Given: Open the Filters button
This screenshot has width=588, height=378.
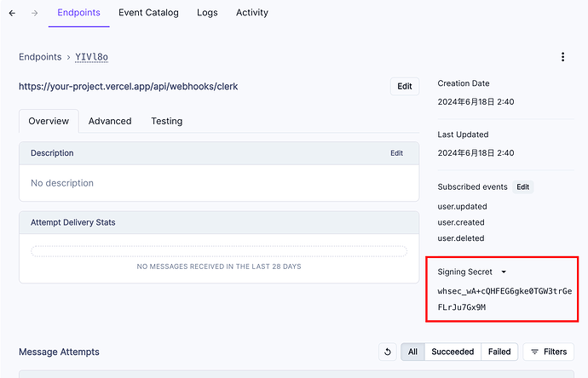Looking at the screenshot, I should click(548, 352).
